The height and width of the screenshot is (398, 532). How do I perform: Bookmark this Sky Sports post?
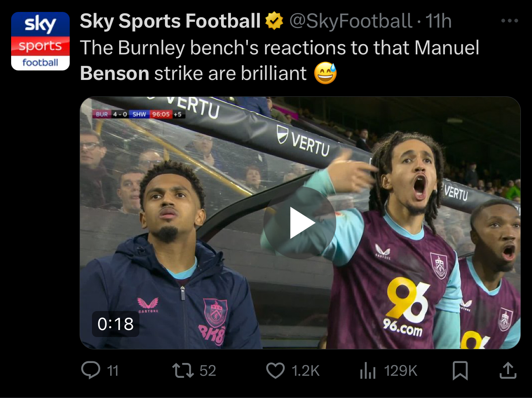460,370
